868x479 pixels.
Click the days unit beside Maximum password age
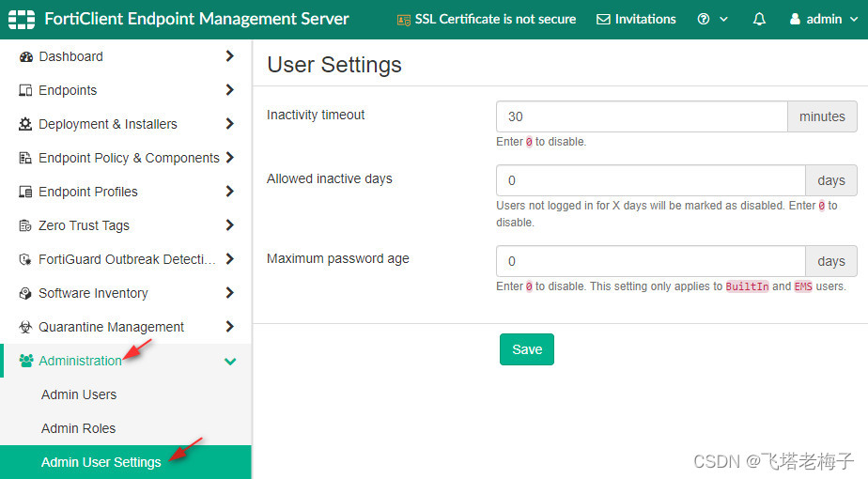pyautogui.click(x=831, y=261)
